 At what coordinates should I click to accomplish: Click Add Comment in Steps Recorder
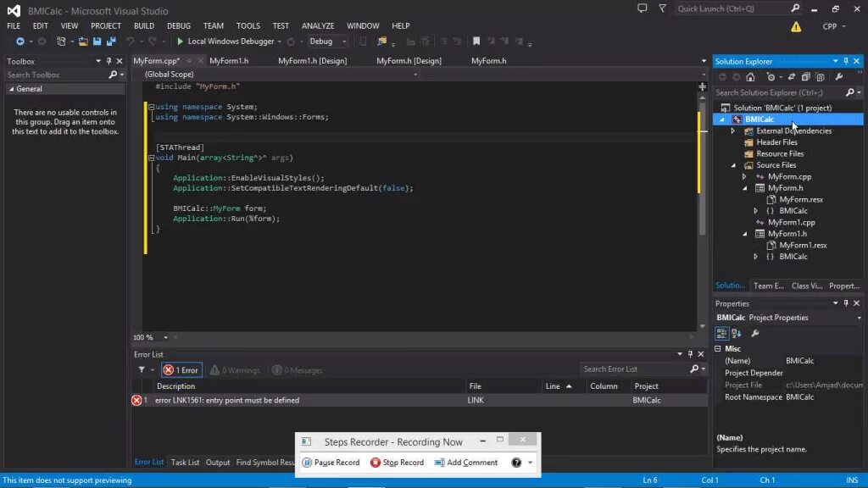(466, 463)
